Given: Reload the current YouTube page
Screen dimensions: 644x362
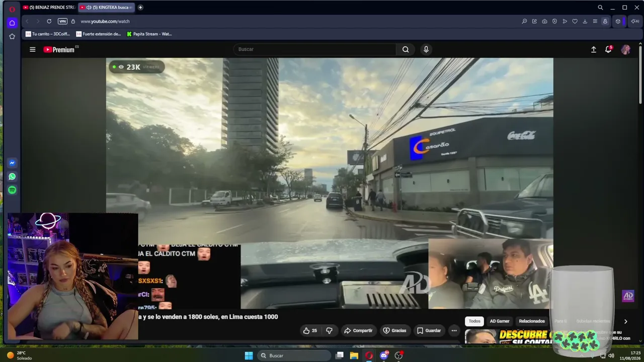Looking at the screenshot, I should click(49, 21).
